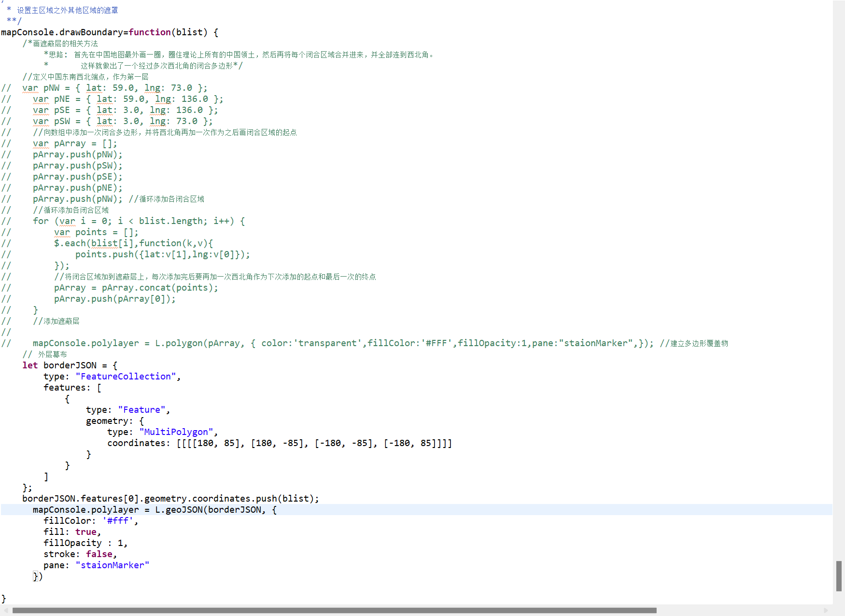
Task: Click the commented 'var points = [];' line
Action: click(70, 232)
